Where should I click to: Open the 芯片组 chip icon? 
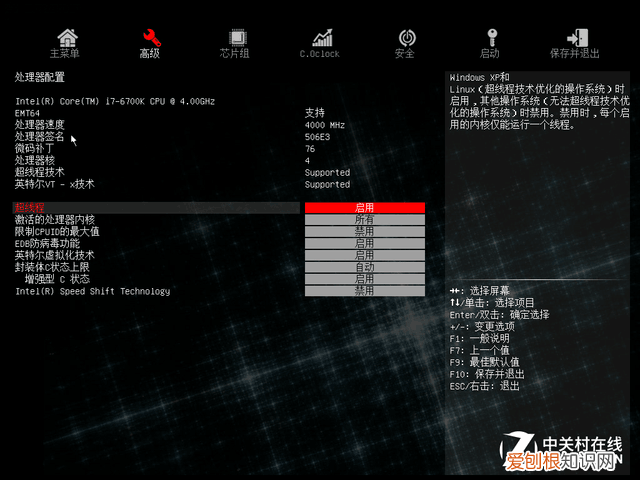click(x=235, y=37)
